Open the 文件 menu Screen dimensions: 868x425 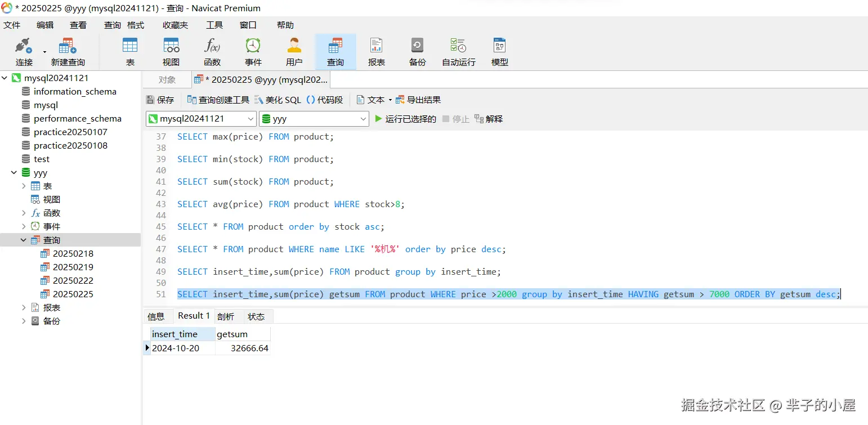point(12,25)
